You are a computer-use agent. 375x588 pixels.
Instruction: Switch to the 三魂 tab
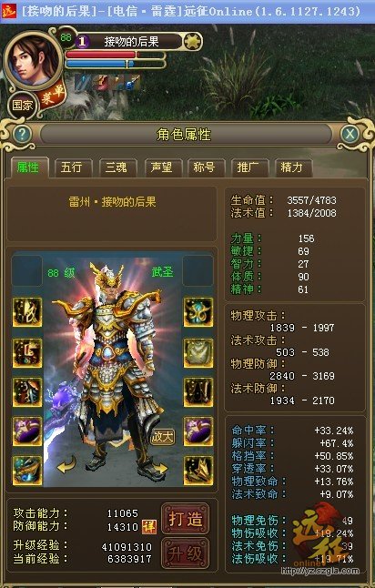pos(117,167)
